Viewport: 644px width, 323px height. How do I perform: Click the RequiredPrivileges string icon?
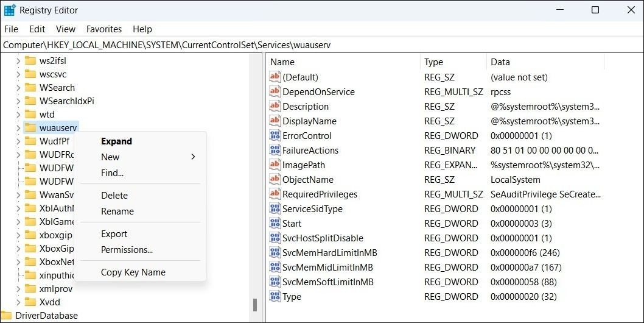coord(275,194)
